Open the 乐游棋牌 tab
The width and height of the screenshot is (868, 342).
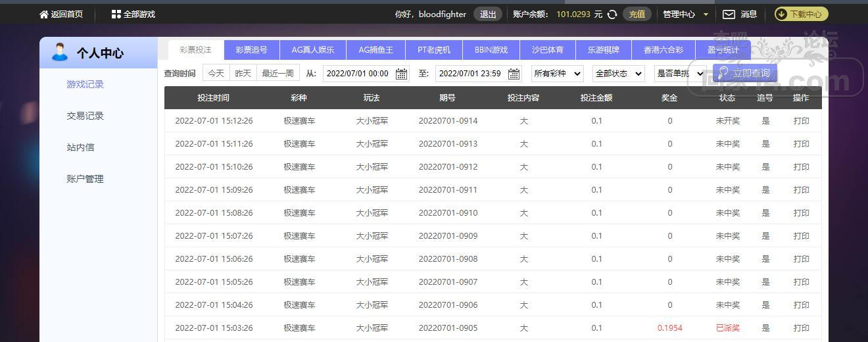pyautogui.click(x=604, y=50)
